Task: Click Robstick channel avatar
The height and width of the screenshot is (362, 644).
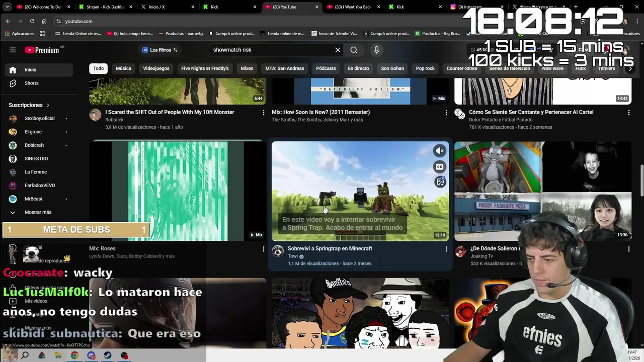Action: 95,115
